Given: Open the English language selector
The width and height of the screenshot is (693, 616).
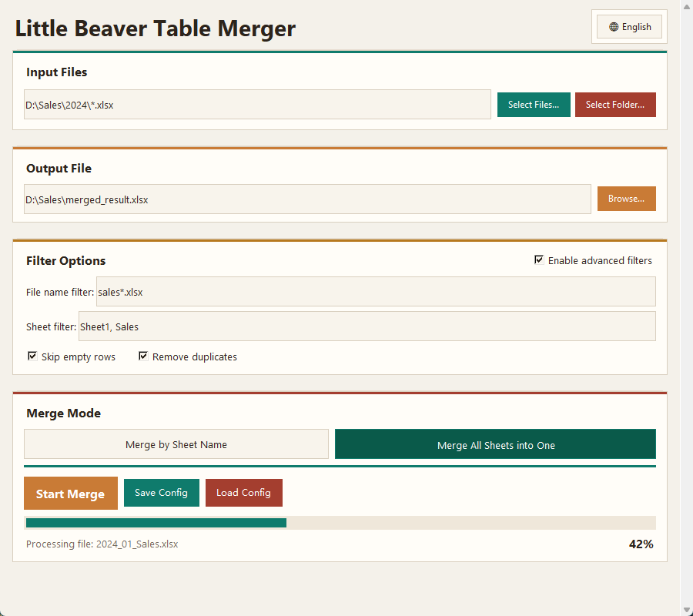Looking at the screenshot, I should point(629,27).
